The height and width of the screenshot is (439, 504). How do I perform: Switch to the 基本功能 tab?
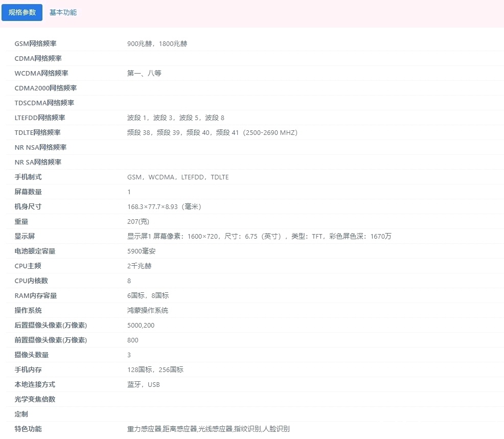(x=63, y=13)
